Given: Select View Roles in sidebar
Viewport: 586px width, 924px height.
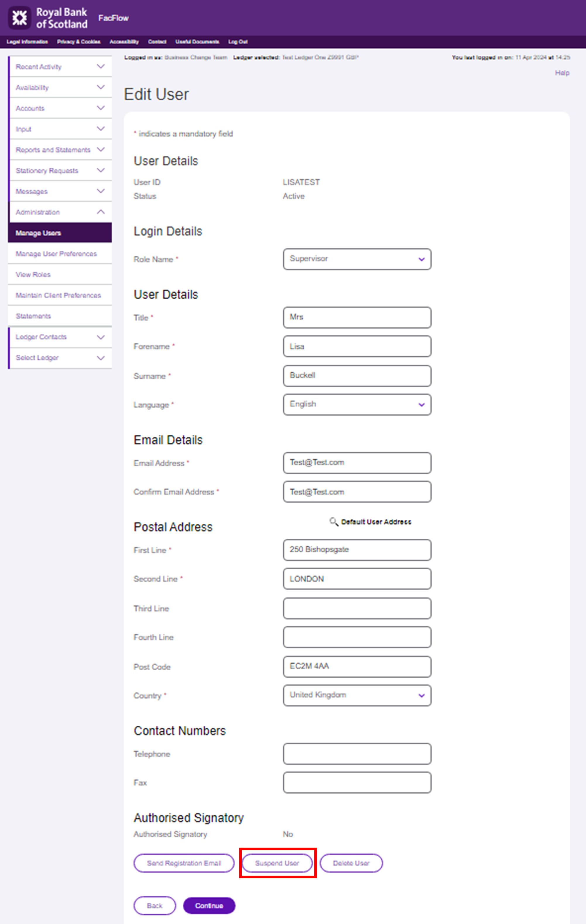Looking at the screenshot, I should click(x=33, y=274).
